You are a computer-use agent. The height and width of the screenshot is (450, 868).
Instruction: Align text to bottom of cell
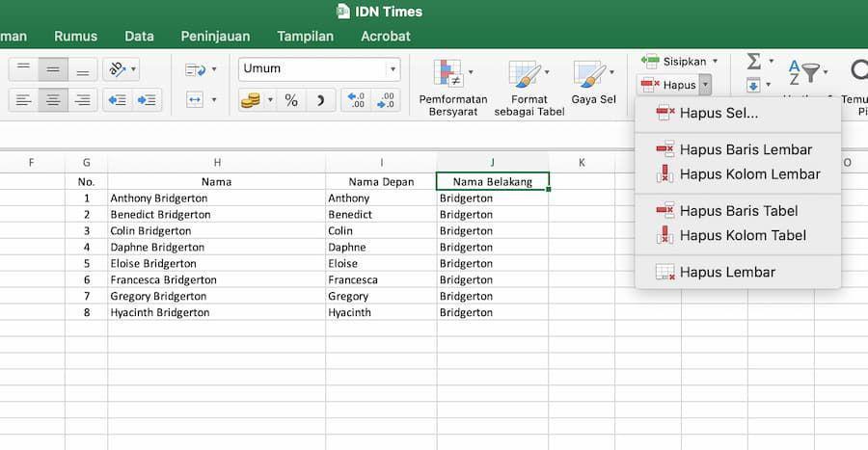(x=83, y=69)
